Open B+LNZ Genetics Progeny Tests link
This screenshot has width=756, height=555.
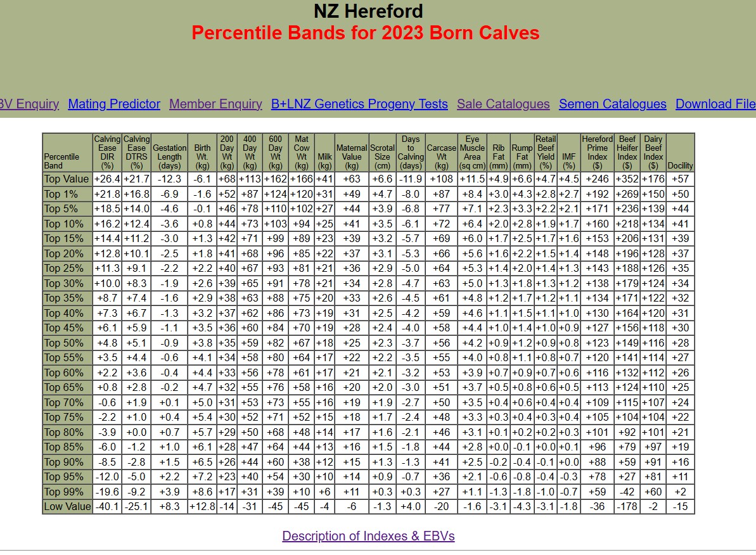tap(359, 104)
